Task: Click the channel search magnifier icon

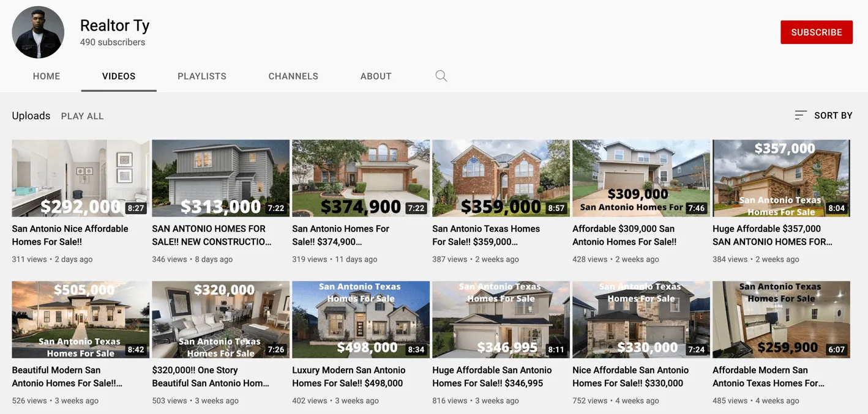Action: coord(441,76)
